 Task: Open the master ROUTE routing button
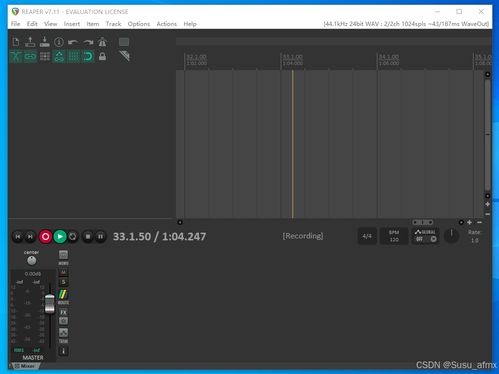pyautogui.click(x=63, y=297)
